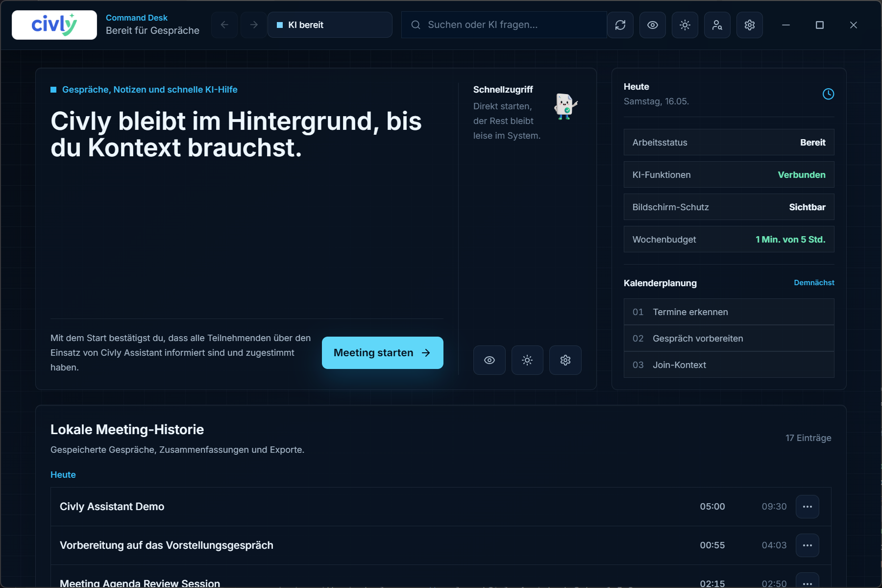Click the Civly logo
The width and height of the screenshot is (882, 588).
(x=54, y=25)
